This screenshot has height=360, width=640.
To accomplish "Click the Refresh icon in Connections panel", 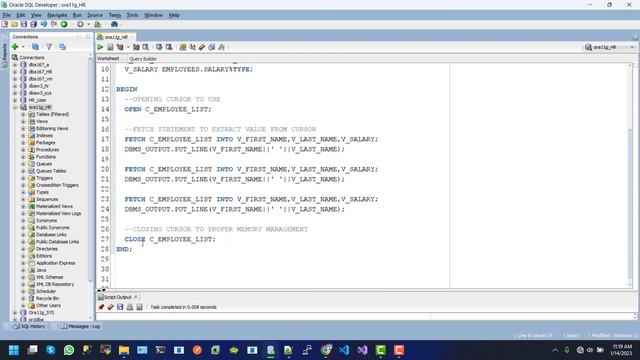I will pos(35,47).
